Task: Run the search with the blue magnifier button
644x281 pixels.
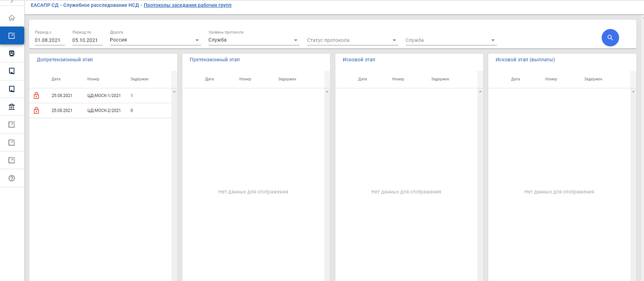Action: click(610, 38)
